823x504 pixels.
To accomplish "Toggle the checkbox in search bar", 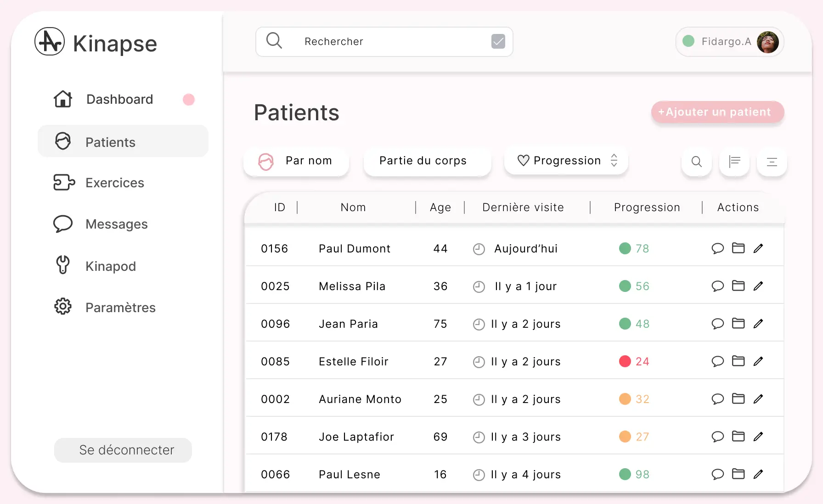I will click(x=498, y=41).
